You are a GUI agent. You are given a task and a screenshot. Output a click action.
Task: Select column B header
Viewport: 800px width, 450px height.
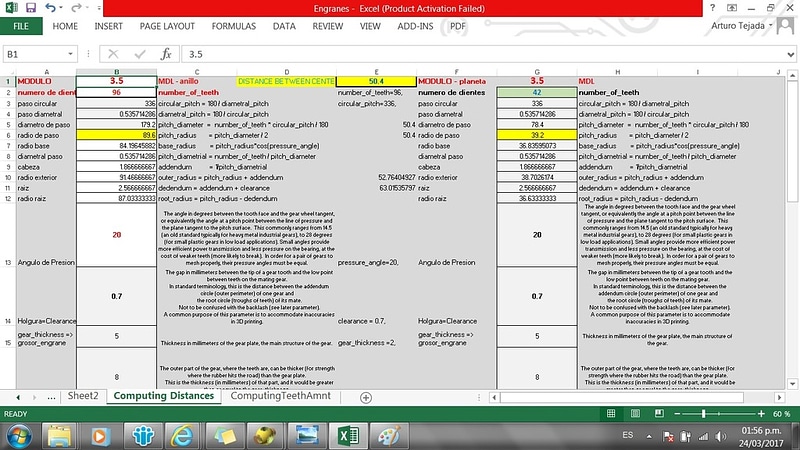tap(117, 72)
